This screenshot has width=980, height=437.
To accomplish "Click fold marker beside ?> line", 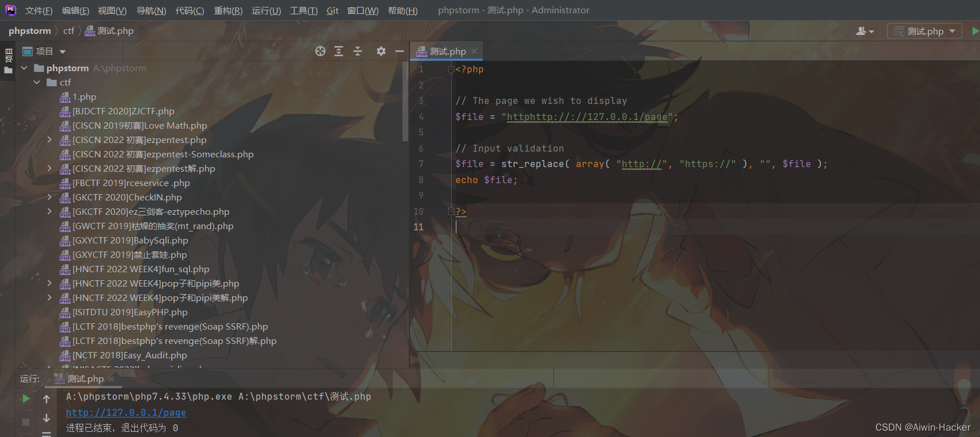I will 451,211.
